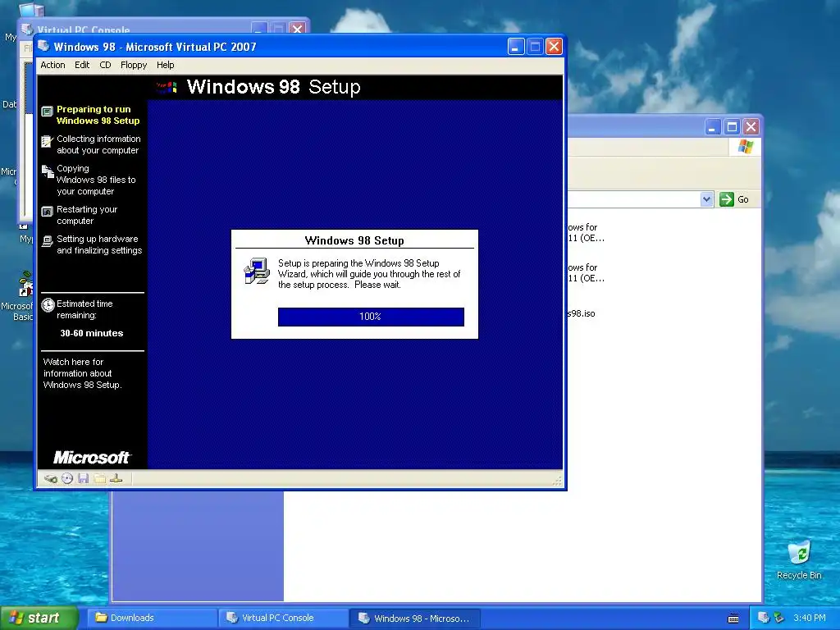Click the address field in Downloads window
The width and height of the screenshot is (840, 630).
[x=634, y=199]
